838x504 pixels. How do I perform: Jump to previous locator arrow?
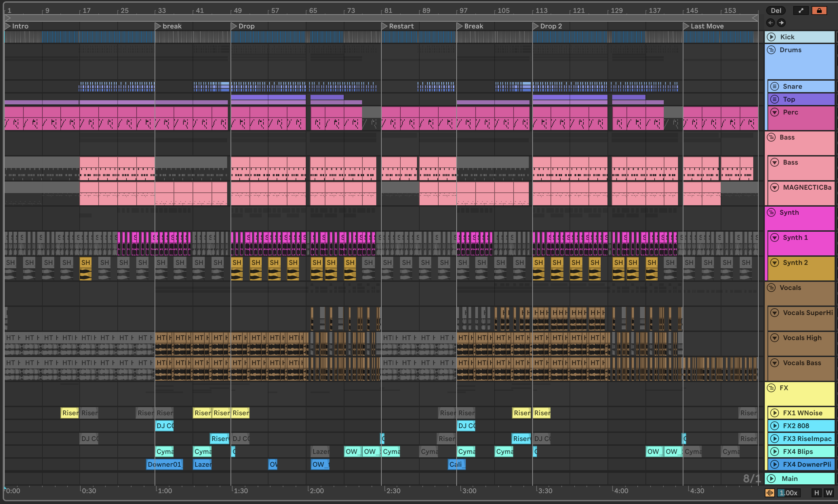pyautogui.click(x=771, y=23)
